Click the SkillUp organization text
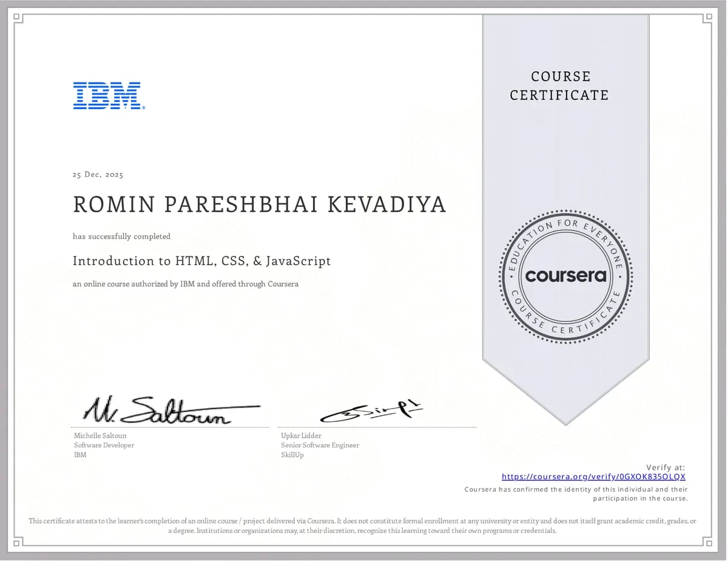Screen dimensions: 728x562 (x=292, y=455)
